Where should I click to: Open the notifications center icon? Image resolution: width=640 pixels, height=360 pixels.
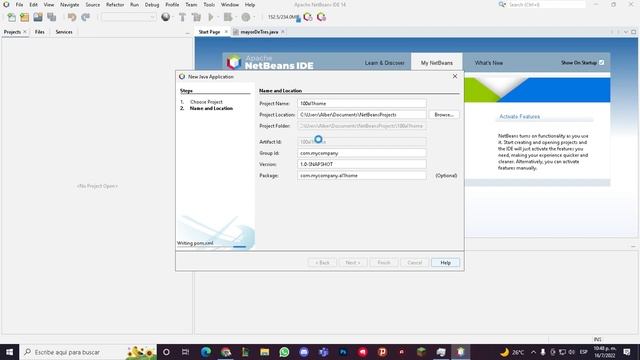(x=627, y=352)
